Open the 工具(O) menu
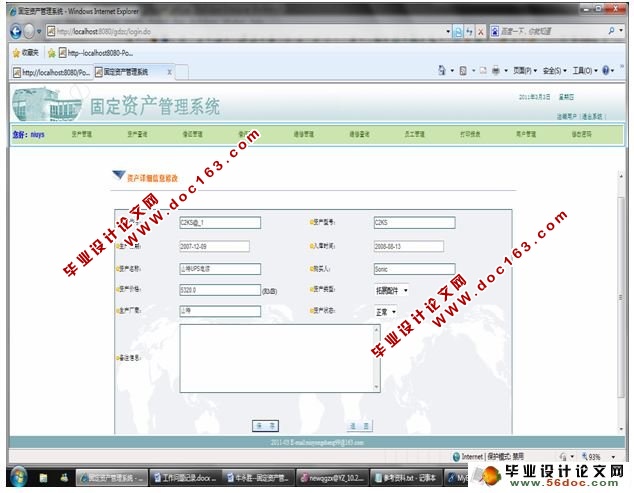This screenshot has width=634, height=493. coord(585,71)
